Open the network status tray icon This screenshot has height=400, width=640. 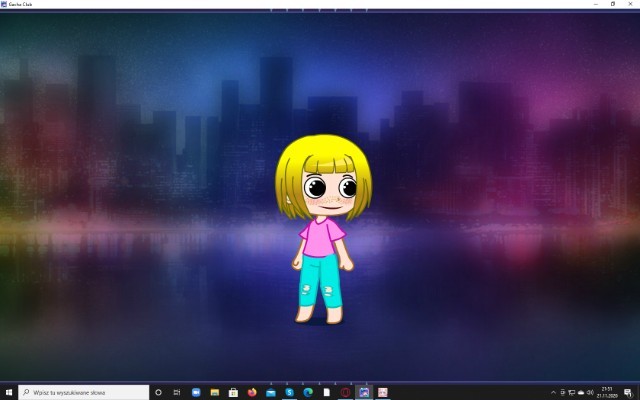[572, 392]
